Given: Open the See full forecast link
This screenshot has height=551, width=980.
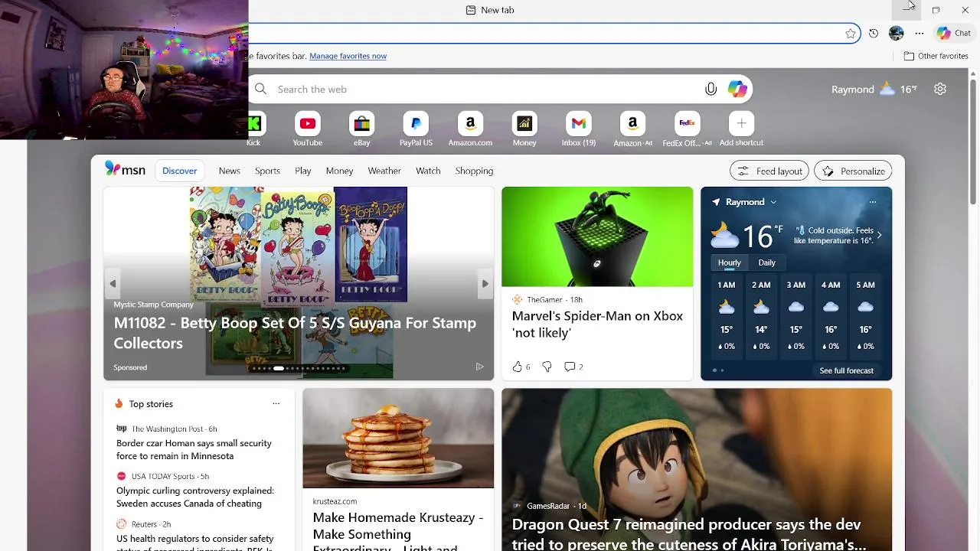Looking at the screenshot, I should click(846, 370).
